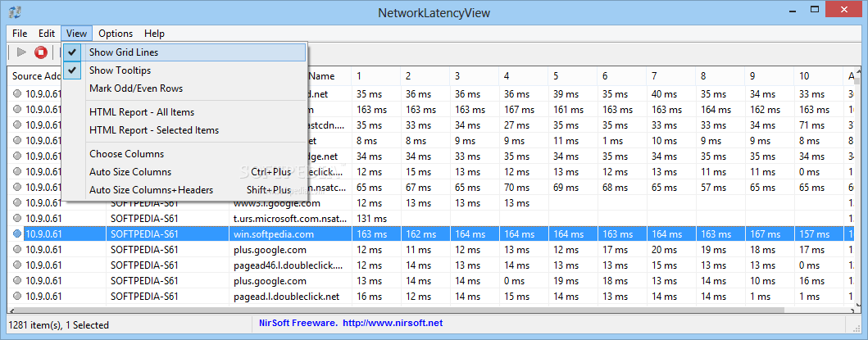Sort by the column 1 header

pyautogui.click(x=376, y=76)
